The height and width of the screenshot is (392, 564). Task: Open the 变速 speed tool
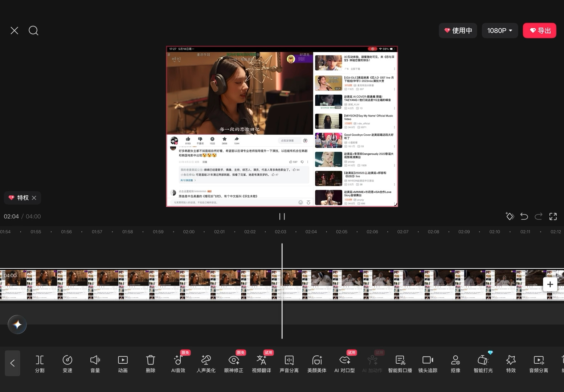tap(68, 364)
